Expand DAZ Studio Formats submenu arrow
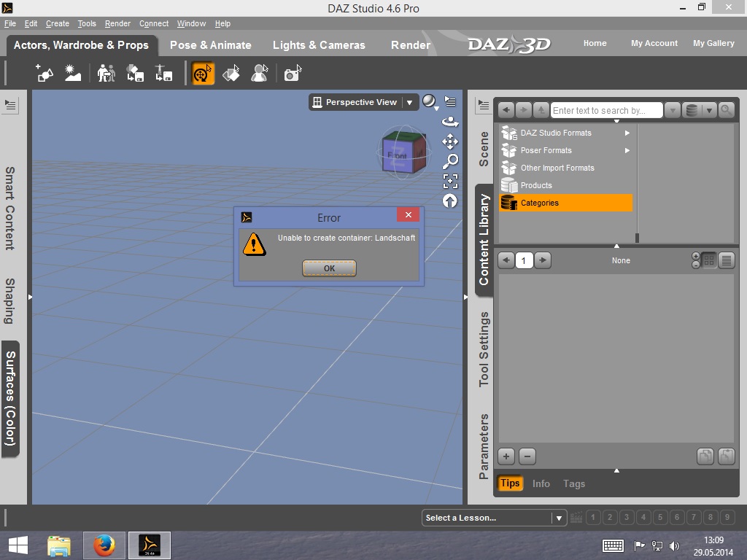The image size is (747, 560). point(627,133)
